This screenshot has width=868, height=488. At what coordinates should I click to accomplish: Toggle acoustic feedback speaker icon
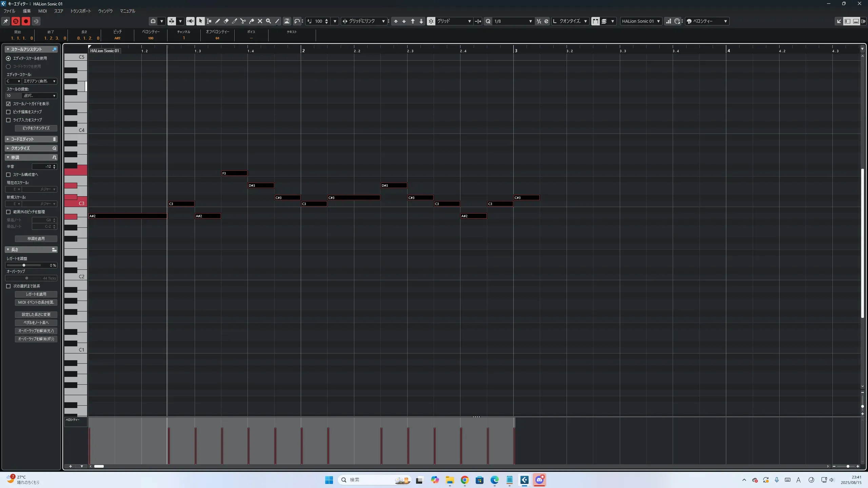click(x=191, y=21)
